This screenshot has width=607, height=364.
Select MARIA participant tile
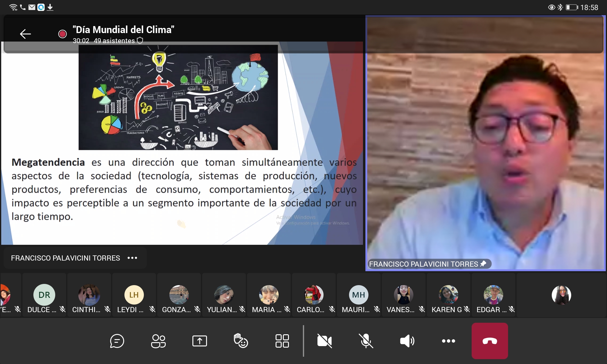269,295
